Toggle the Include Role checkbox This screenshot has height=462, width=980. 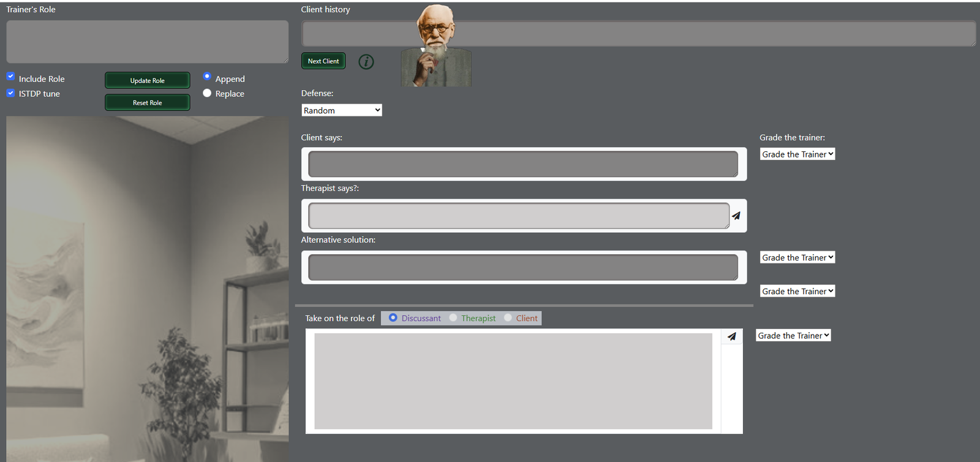[10, 76]
